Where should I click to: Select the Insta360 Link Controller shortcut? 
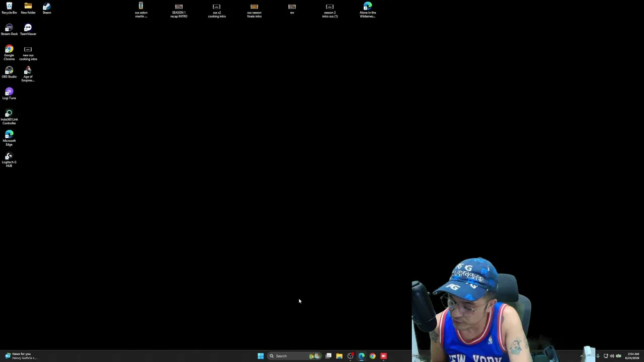point(9,117)
